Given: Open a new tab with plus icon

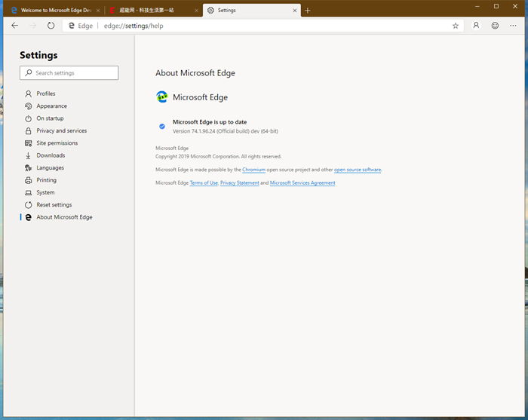Looking at the screenshot, I should click(x=308, y=11).
